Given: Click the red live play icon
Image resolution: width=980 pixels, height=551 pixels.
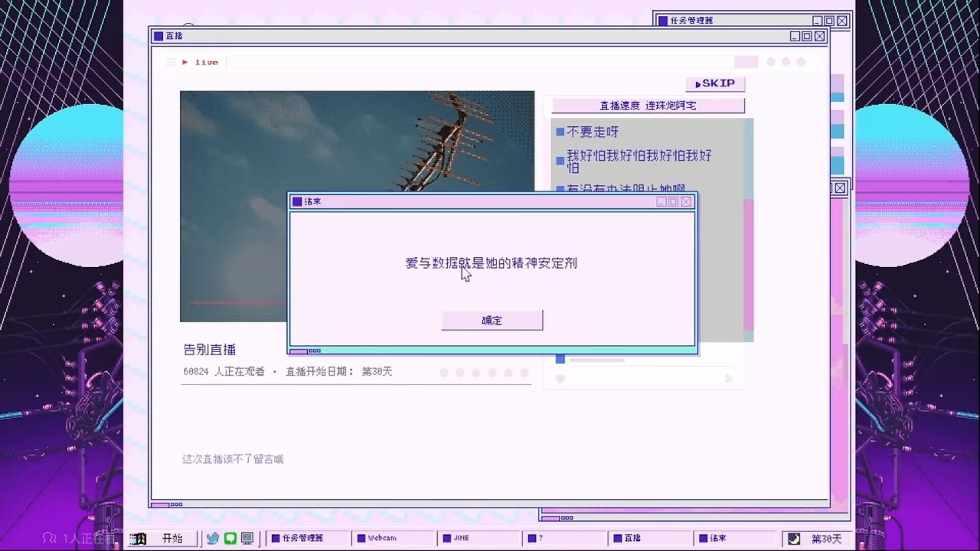Looking at the screenshot, I should click(x=185, y=62).
